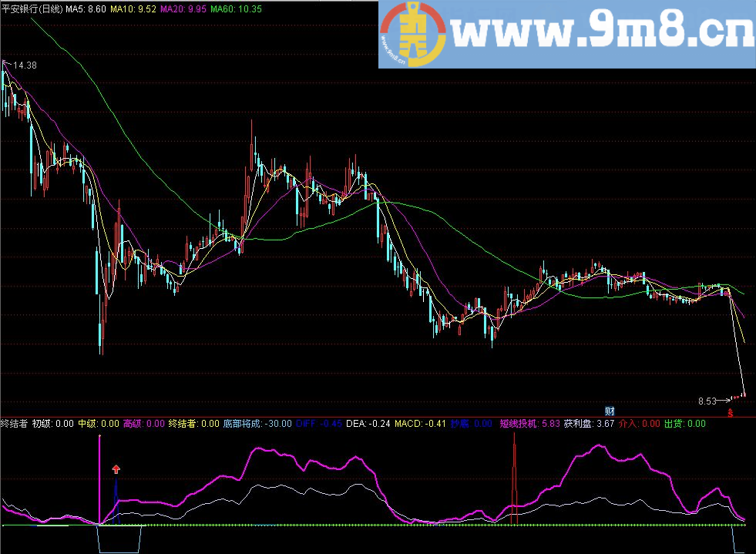
Task: Click the red up-arrow buy signal in indicator panel
Action: 116,469
